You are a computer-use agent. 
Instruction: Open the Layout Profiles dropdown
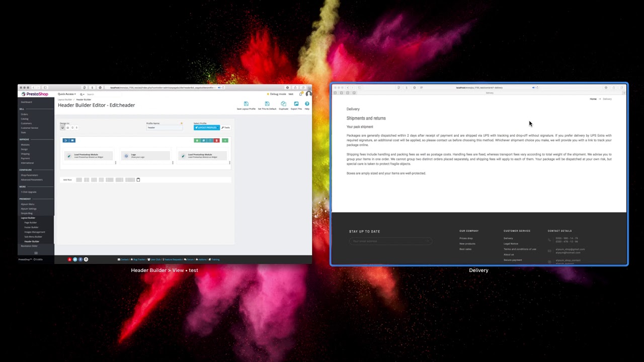[207, 128]
